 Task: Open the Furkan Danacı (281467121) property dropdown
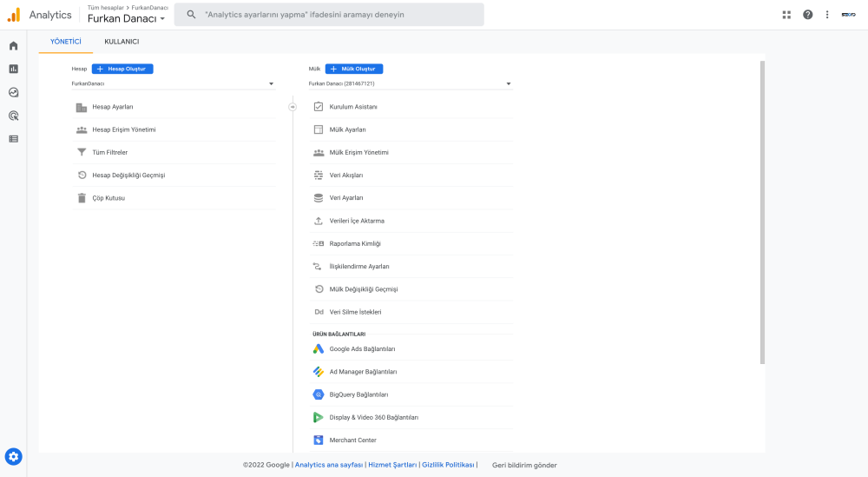(x=411, y=83)
